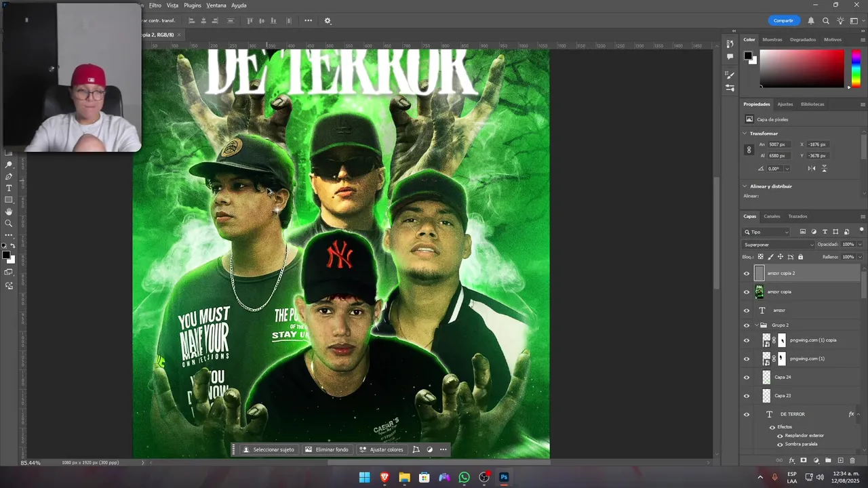The height and width of the screenshot is (488, 868).
Task: Switch to the Canales tab
Action: [x=772, y=216]
